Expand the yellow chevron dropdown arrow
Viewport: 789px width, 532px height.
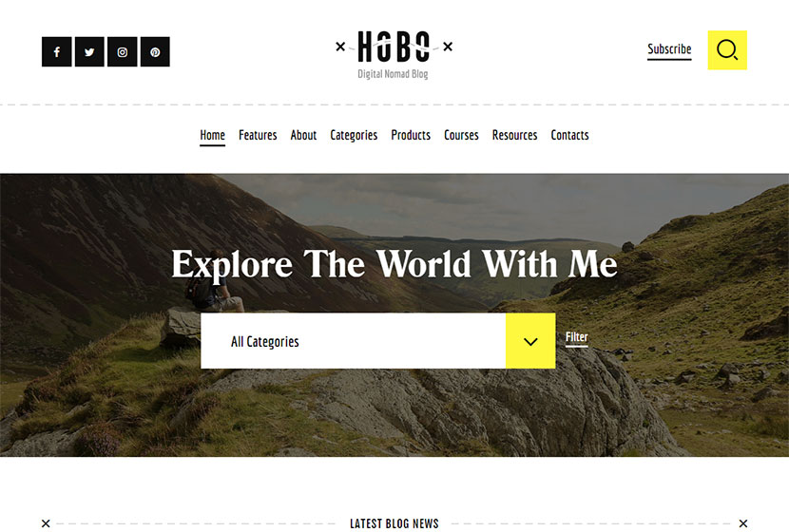(530, 341)
